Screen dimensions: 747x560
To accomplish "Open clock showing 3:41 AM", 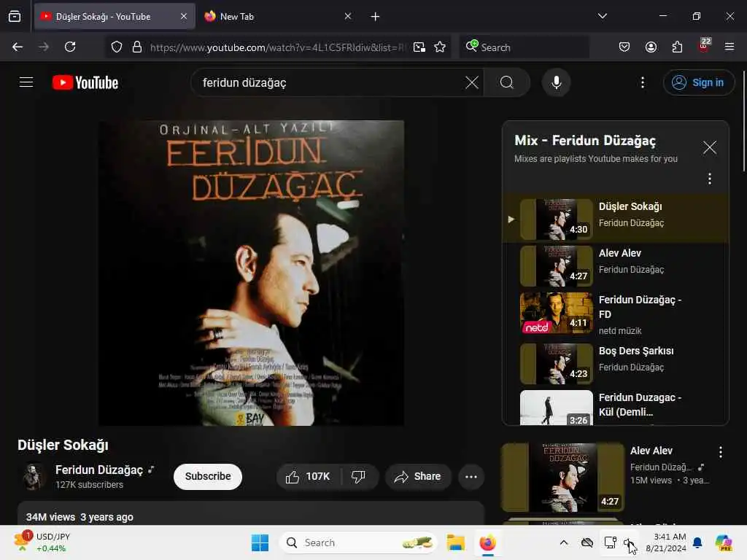I will [665, 542].
